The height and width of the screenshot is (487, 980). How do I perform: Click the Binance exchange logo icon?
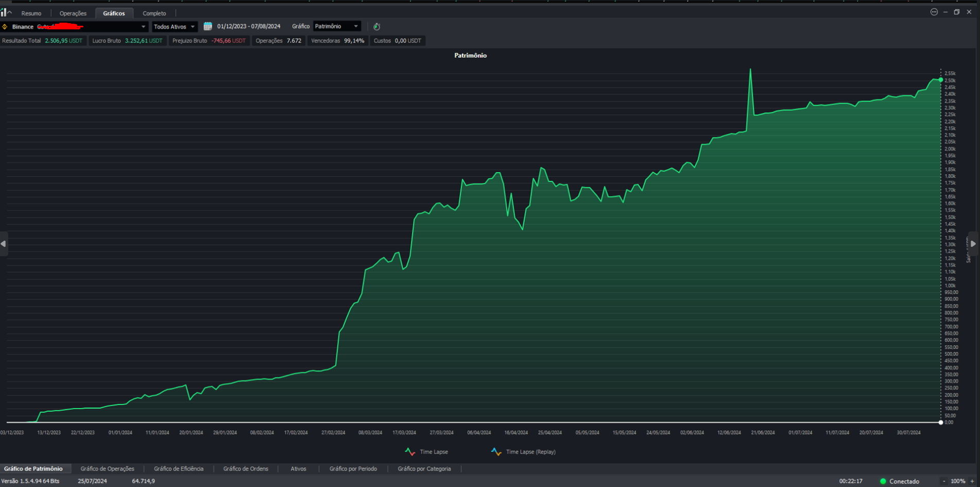pyautogui.click(x=5, y=27)
